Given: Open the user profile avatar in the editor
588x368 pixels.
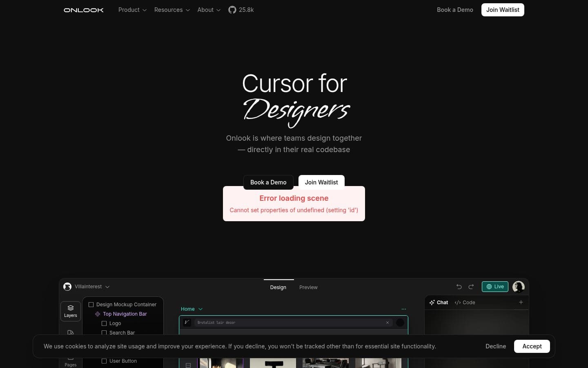Looking at the screenshot, I should (519, 287).
